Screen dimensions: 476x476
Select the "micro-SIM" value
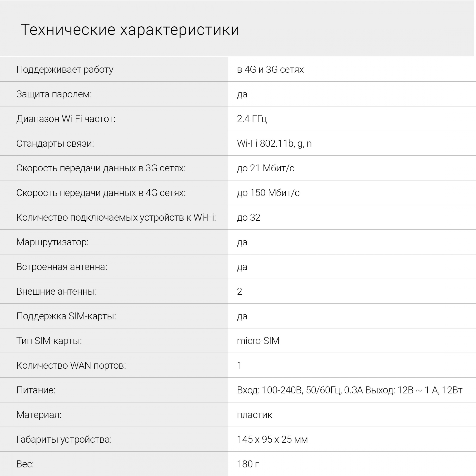pyautogui.click(x=258, y=341)
